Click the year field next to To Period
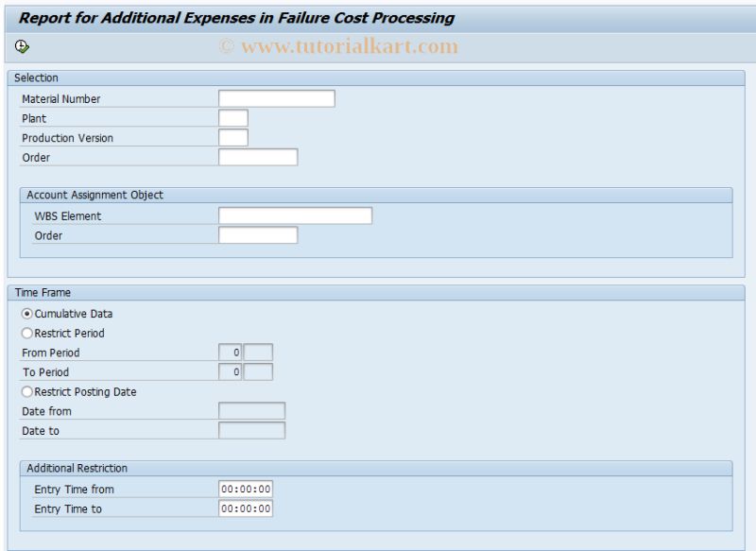Viewport: 756px width, 551px height. 259,371
